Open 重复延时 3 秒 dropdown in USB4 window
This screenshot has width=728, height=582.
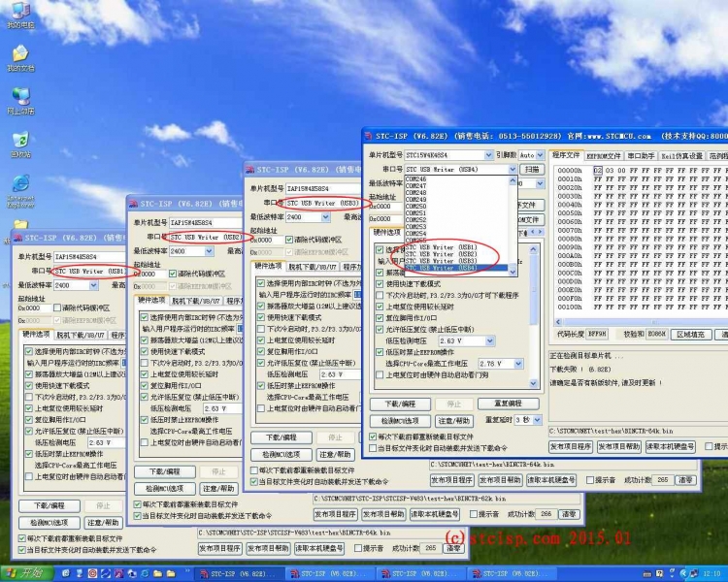(537, 420)
